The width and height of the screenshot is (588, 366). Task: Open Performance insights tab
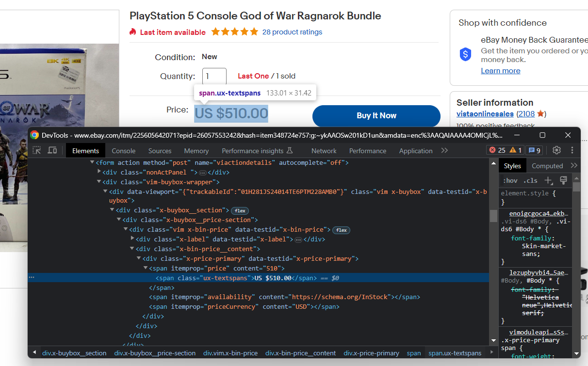257,151
